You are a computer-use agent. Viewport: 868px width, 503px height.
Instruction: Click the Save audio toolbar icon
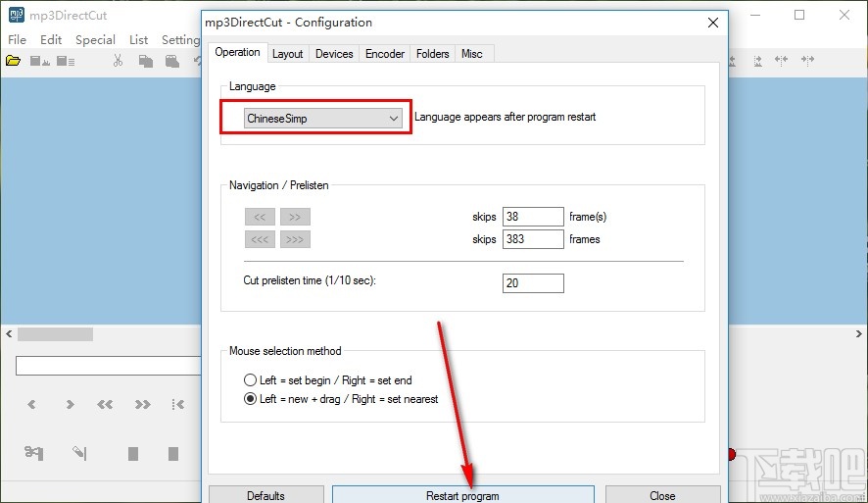[x=39, y=61]
